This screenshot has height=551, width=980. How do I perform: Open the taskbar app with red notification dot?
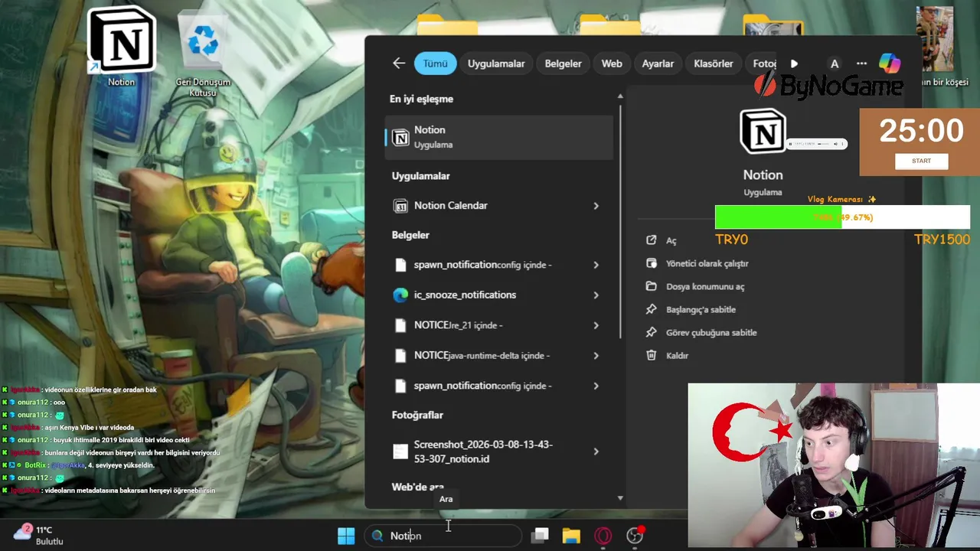point(635,535)
